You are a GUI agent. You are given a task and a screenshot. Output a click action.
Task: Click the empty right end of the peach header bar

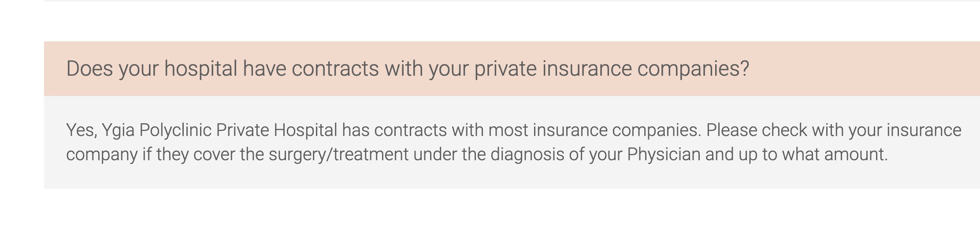coord(864,69)
